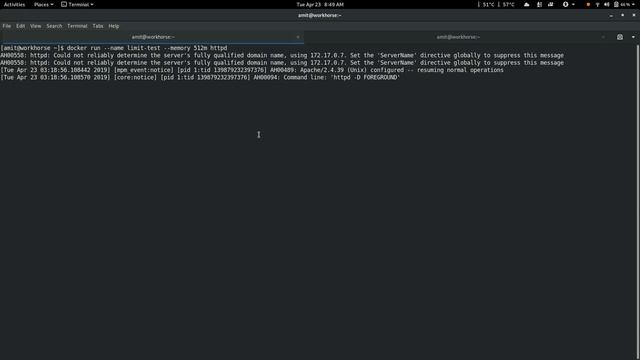Click the cloud weather icon in tray
Screen dimensions: 640x360
tap(527, 4)
